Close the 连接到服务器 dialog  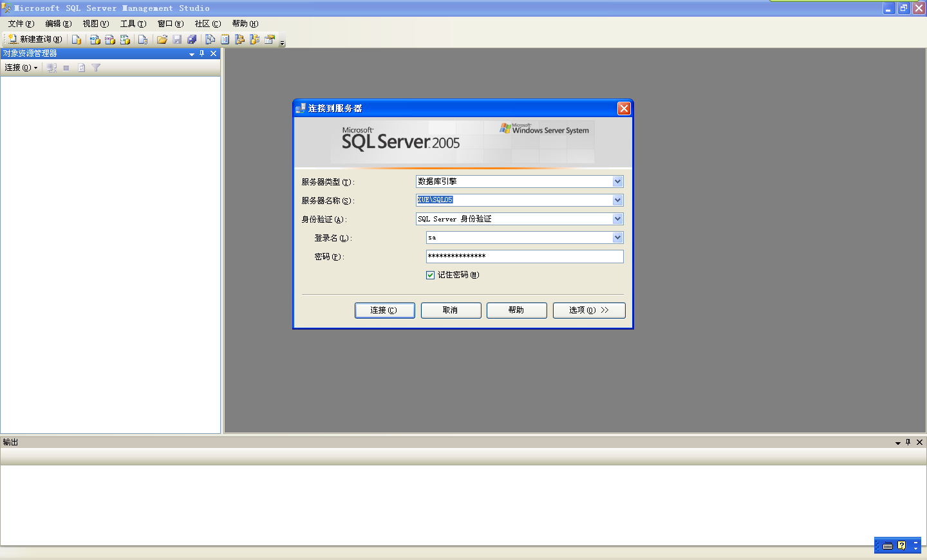[624, 108]
